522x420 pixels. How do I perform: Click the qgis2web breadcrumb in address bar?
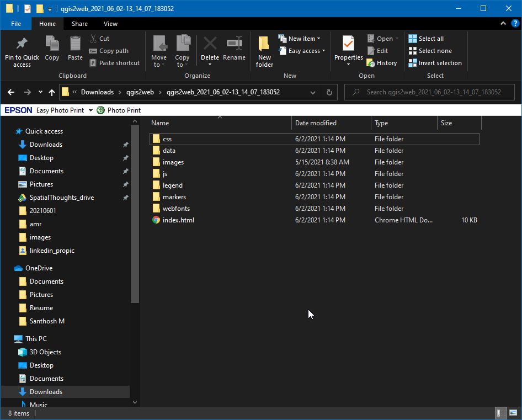pos(140,92)
